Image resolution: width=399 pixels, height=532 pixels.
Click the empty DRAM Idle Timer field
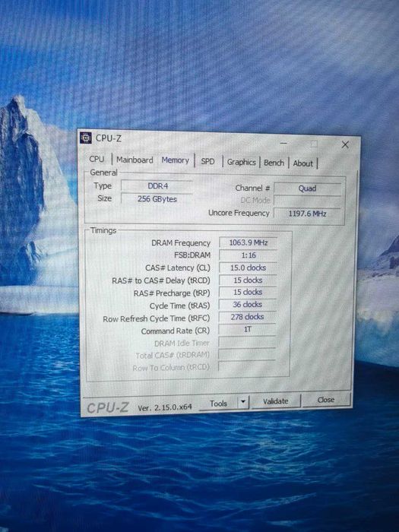(x=247, y=342)
